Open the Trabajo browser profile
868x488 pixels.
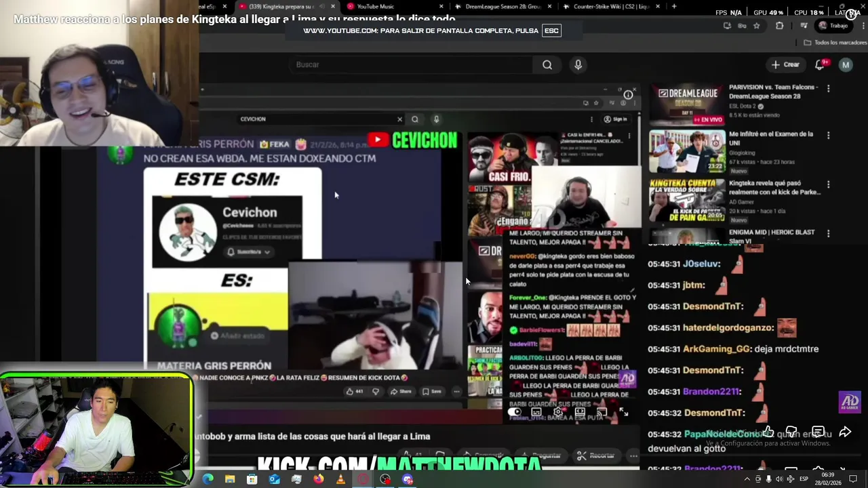click(x=834, y=26)
